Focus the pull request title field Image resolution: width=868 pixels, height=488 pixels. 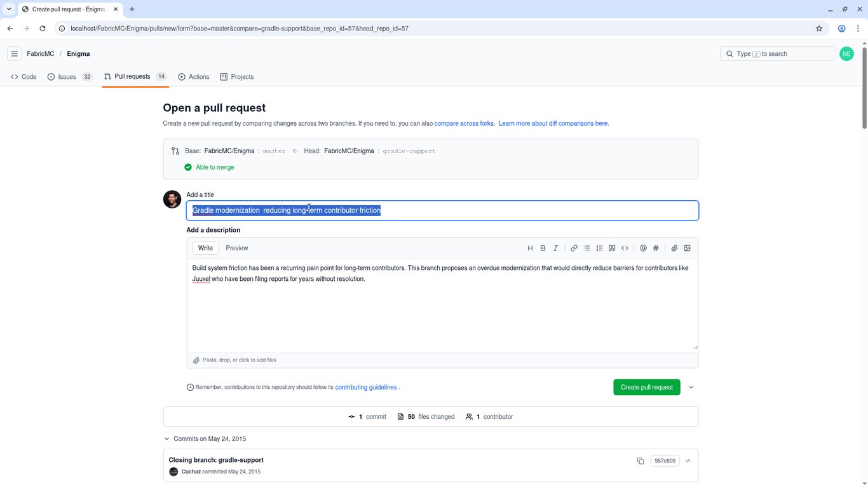tap(442, 210)
